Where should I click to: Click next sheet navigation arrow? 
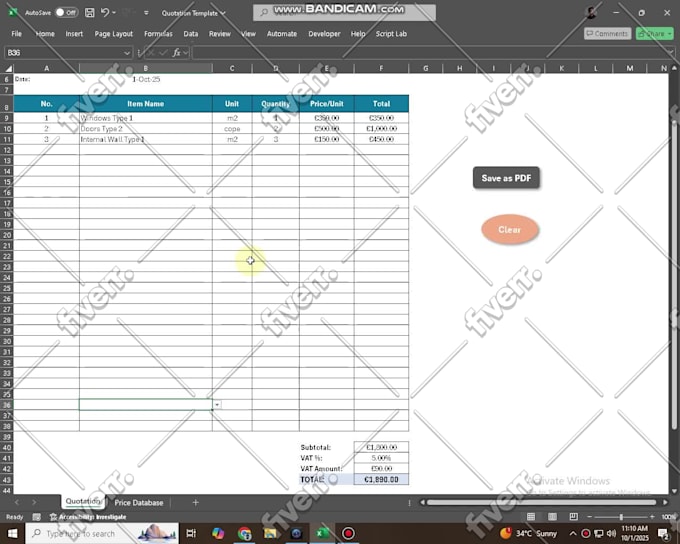34,502
